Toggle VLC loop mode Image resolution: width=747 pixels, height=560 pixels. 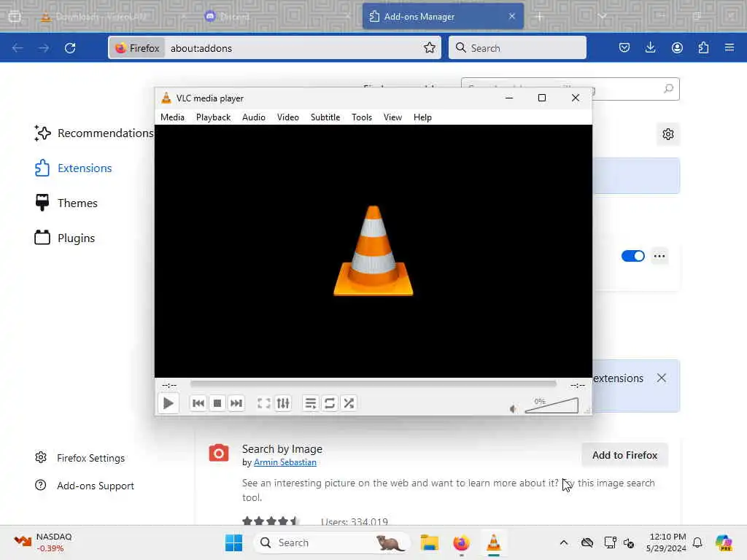(330, 403)
